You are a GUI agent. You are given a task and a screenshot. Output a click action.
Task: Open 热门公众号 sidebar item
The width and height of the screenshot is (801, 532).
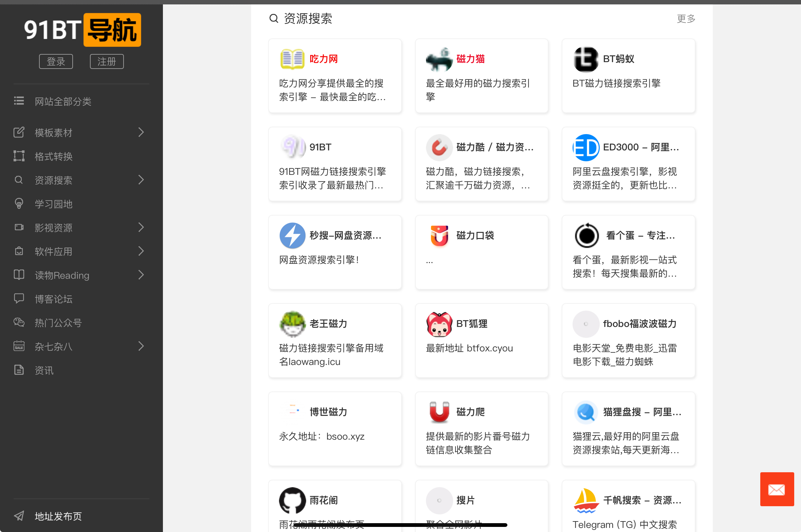pos(58,323)
